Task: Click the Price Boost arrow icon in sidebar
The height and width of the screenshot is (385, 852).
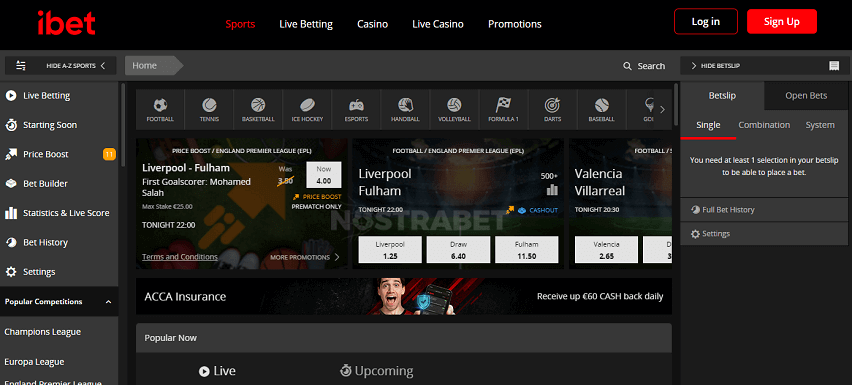Action: point(10,154)
